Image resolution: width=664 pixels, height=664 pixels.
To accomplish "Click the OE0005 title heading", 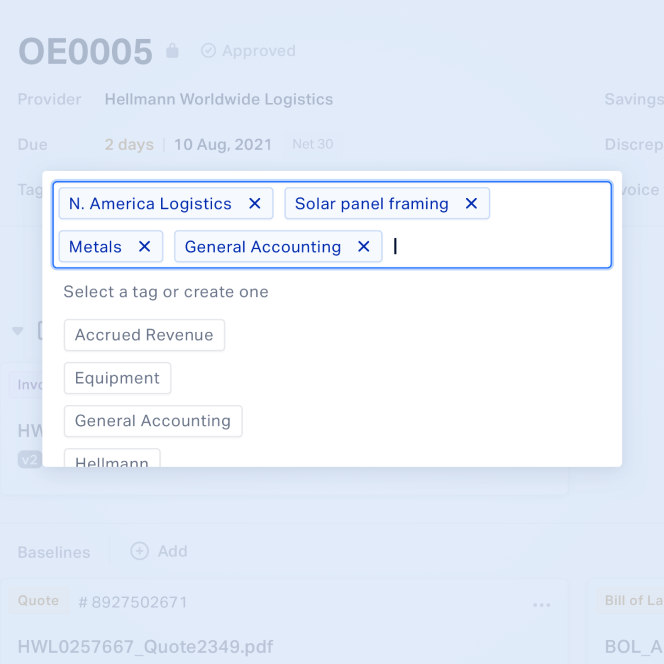I will 85,52.
